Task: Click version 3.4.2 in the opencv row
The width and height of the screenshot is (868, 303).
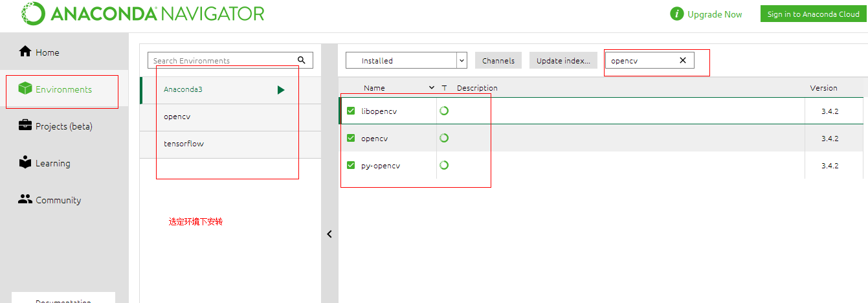Action: tap(830, 138)
